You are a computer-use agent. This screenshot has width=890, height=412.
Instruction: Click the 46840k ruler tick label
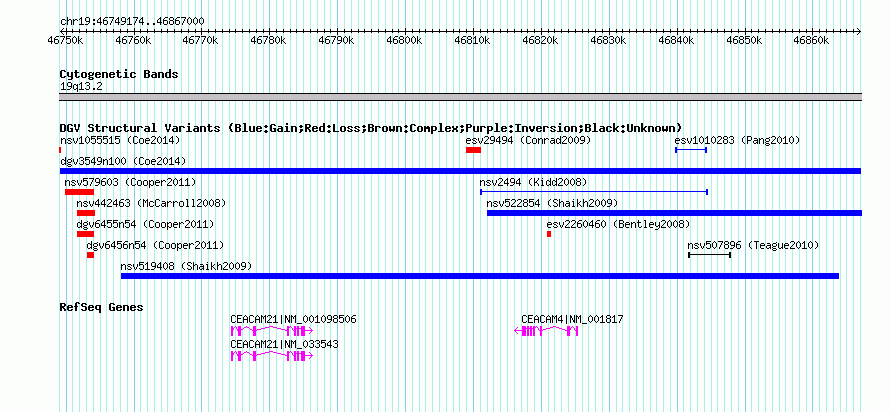pos(677,40)
